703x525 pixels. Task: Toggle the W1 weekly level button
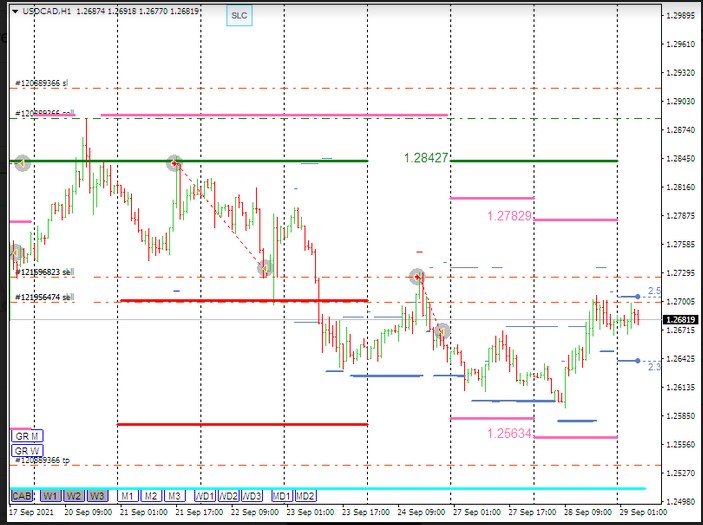click(50, 496)
